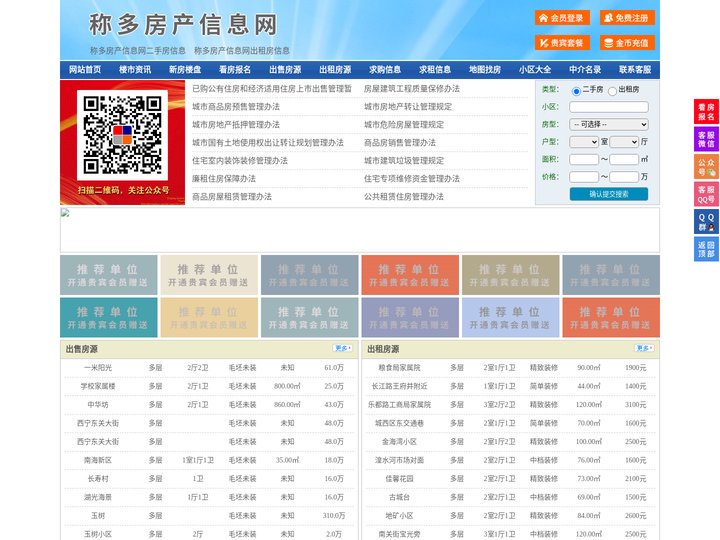
Task: Open the 一米阳光 sale listing
Action: [98, 368]
